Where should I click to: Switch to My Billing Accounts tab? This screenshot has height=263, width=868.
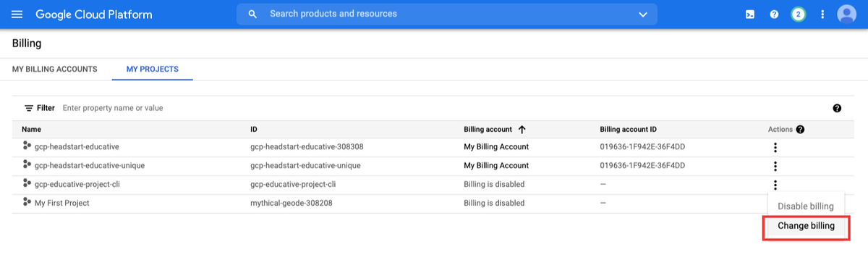(55, 69)
